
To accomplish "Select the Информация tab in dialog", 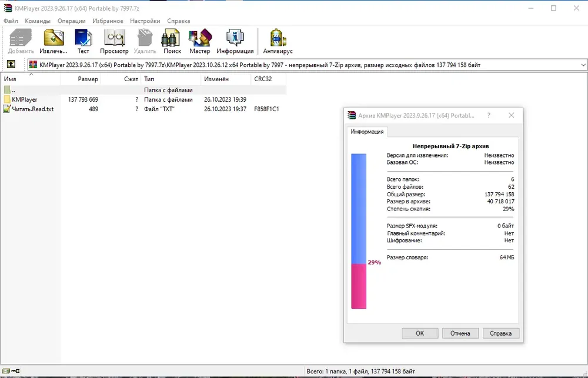I will pos(367,132).
